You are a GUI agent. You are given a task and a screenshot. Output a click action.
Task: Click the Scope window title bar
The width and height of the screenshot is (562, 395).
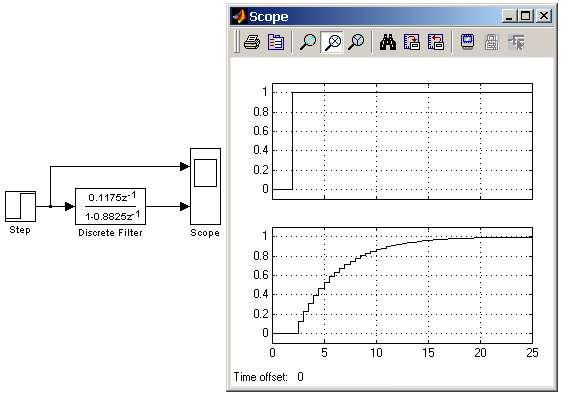(x=392, y=16)
